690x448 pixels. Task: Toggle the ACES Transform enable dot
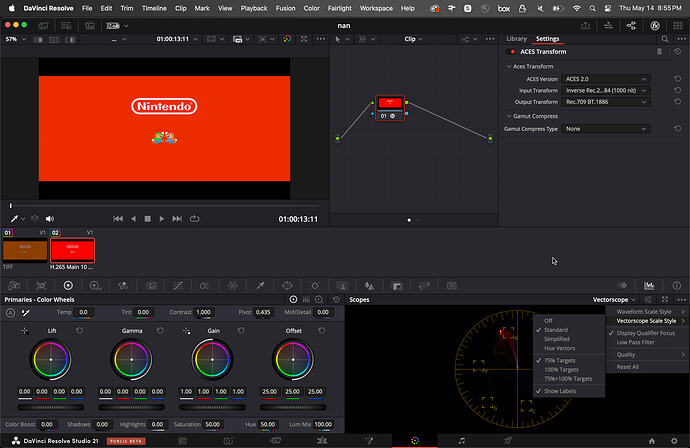click(x=513, y=51)
